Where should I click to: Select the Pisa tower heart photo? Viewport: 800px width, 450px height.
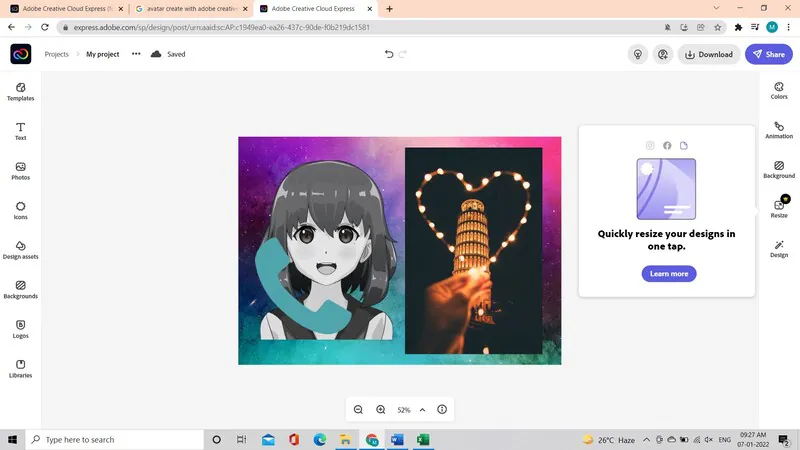(473, 251)
